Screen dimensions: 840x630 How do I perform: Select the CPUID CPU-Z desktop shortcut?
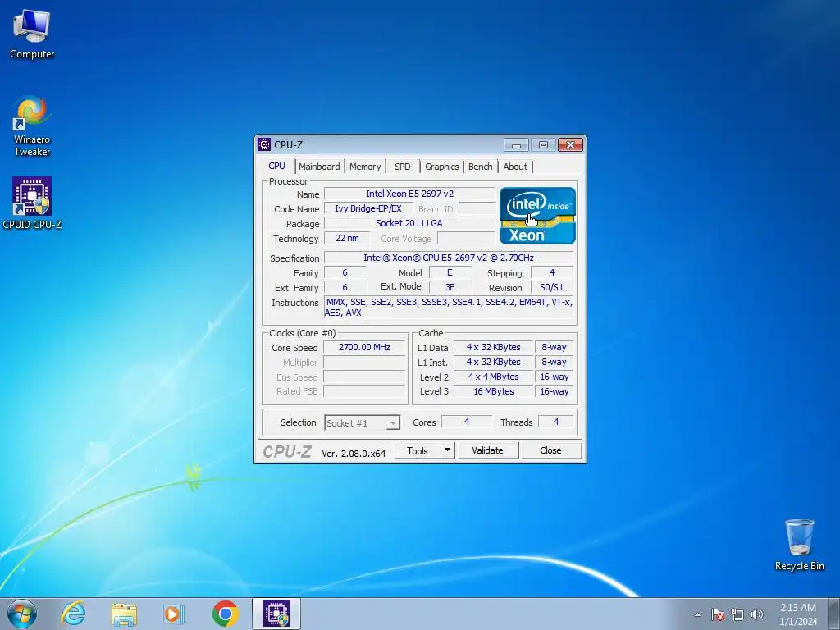coord(32,203)
